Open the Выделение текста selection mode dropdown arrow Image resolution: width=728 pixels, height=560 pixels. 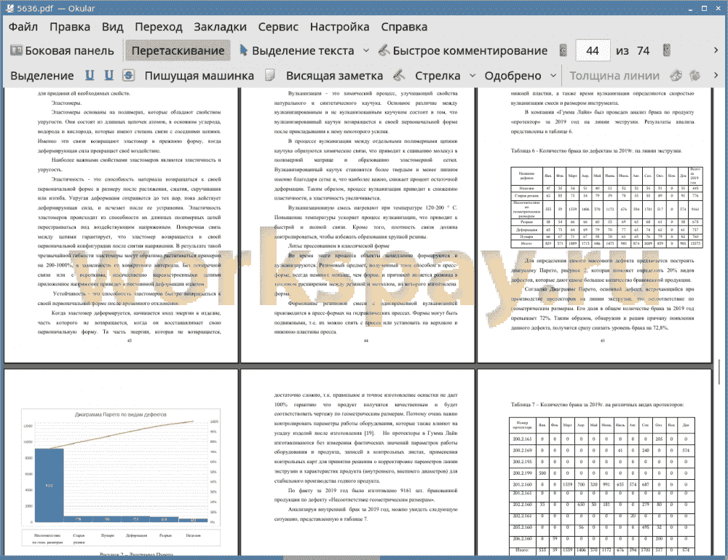tap(366, 51)
